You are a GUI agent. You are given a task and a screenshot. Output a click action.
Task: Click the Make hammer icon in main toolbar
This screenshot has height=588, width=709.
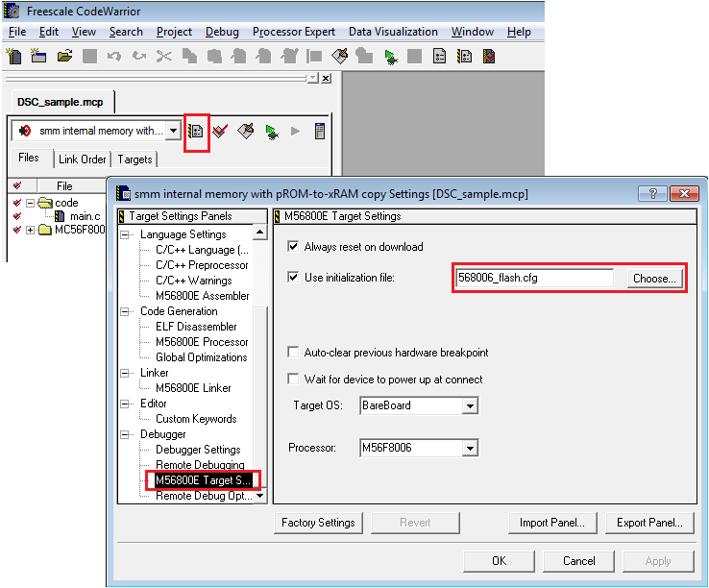(x=339, y=57)
